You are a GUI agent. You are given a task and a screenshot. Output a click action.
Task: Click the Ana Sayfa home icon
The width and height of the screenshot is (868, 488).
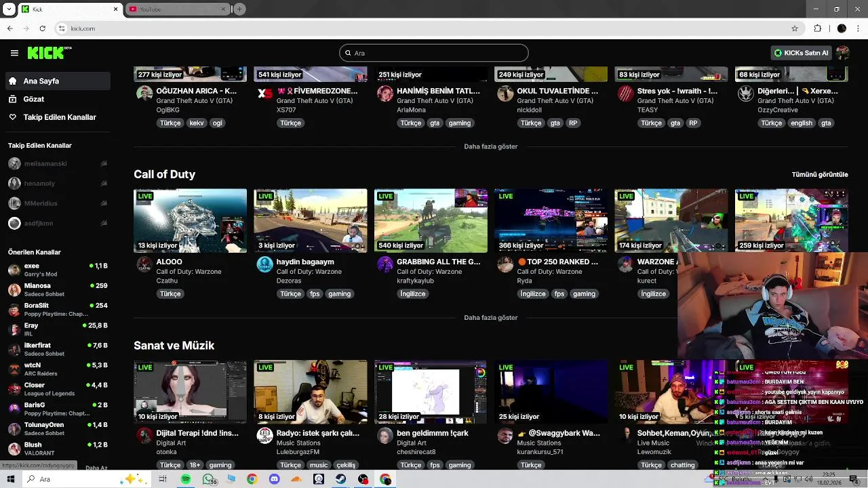12,81
